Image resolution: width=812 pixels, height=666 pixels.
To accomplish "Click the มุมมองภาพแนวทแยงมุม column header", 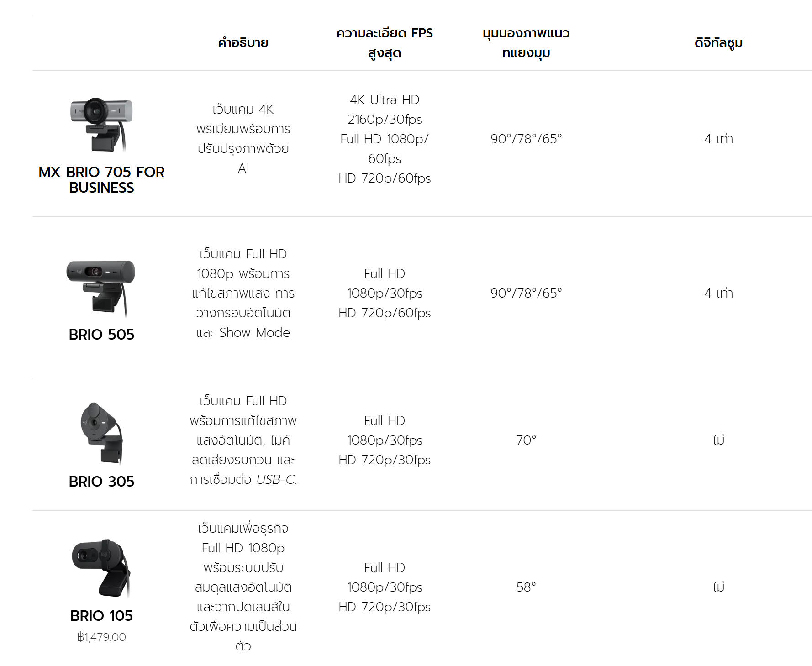I will (526, 43).
